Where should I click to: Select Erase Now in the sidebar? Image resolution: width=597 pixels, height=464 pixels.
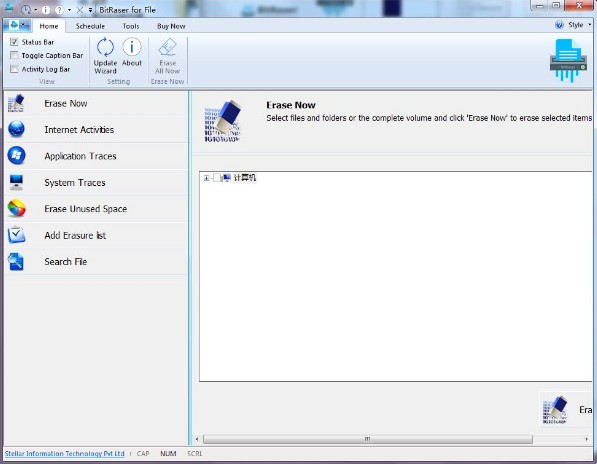tap(97, 103)
